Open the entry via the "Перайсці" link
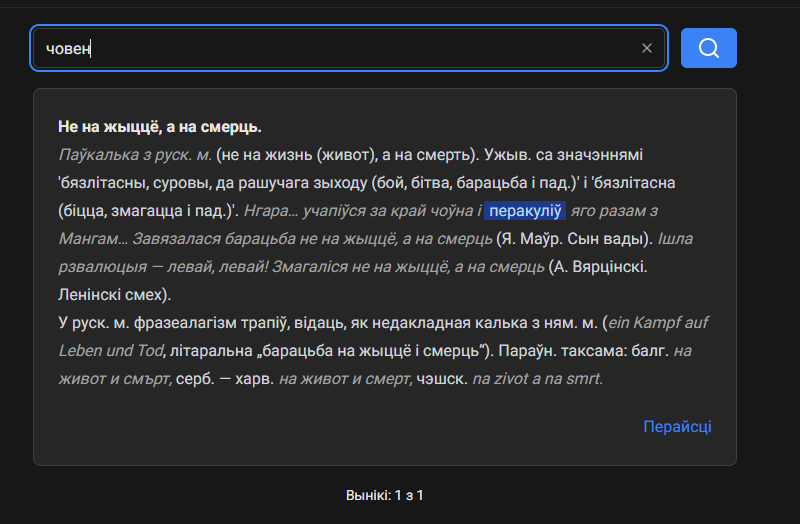 tap(677, 427)
